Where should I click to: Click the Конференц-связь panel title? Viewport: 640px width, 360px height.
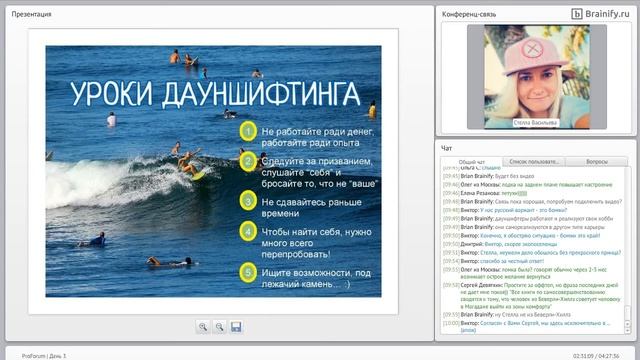[469, 14]
